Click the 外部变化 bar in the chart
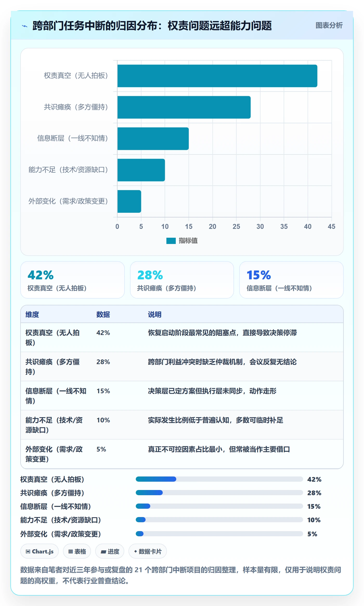The width and height of the screenshot is (364, 606). (x=129, y=201)
